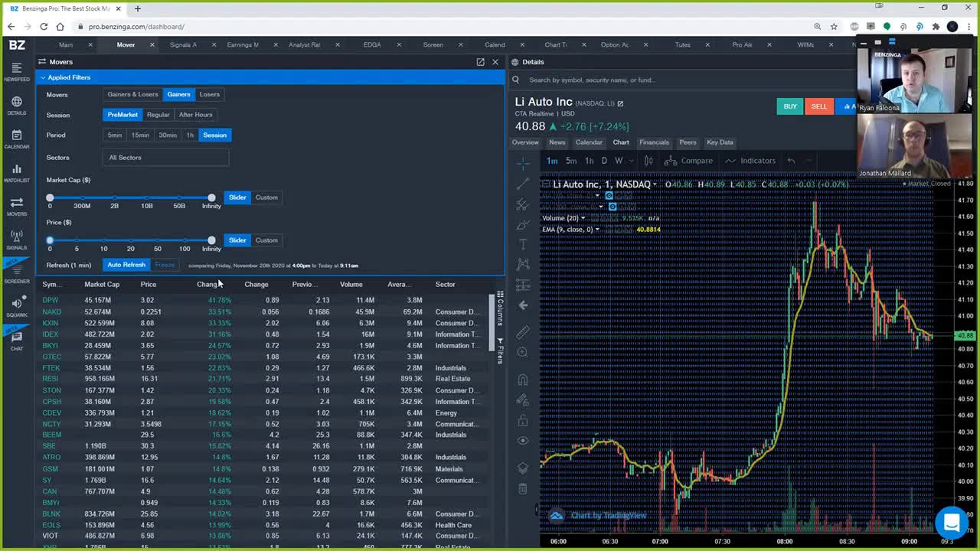
Task: Click the Details symbol search field
Action: 681,80
